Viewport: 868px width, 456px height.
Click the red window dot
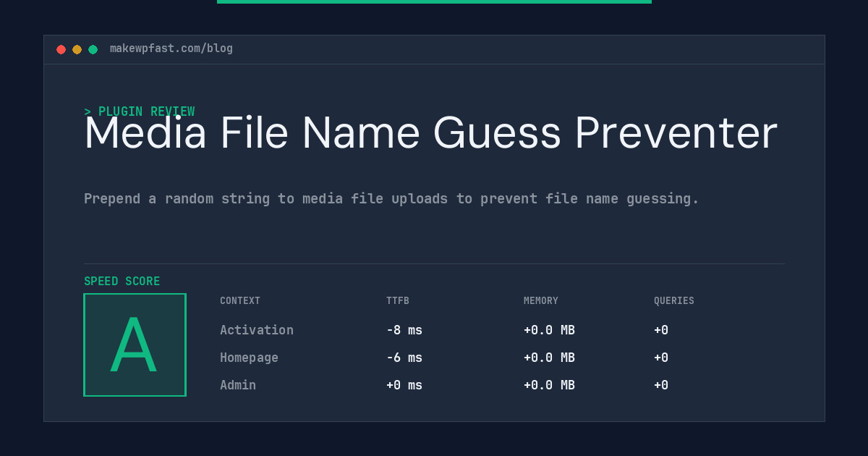[x=61, y=49]
